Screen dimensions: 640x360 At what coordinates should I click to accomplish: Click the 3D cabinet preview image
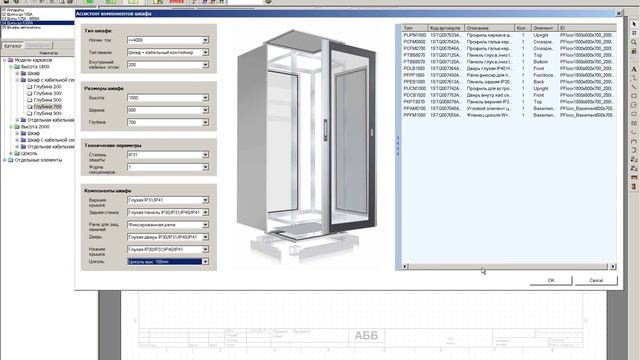(307, 147)
